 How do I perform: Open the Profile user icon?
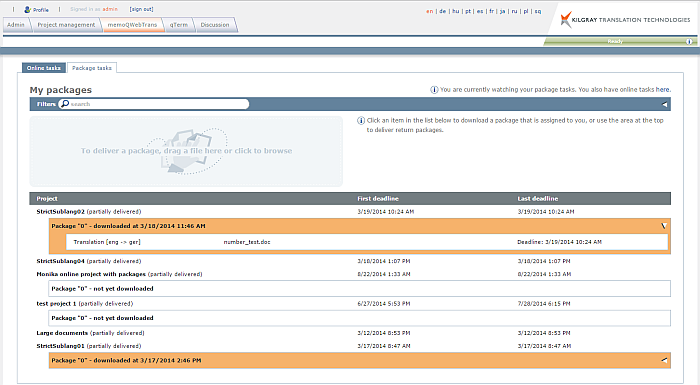click(28, 9)
